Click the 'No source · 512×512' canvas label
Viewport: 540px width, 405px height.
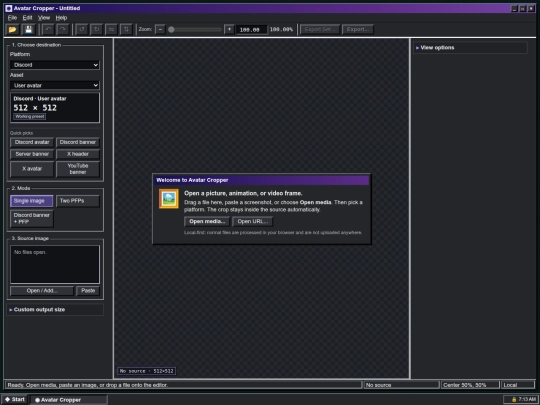[x=147, y=371]
